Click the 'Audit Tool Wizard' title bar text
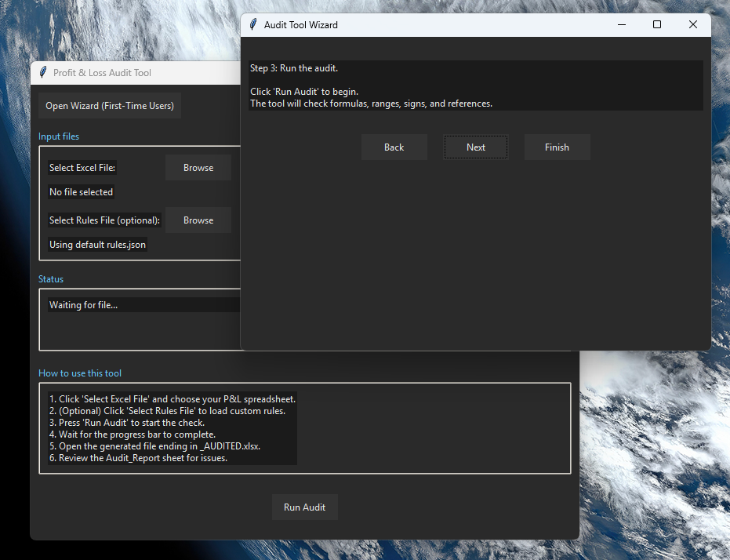Viewport: 730px width, 560px height. click(301, 24)
